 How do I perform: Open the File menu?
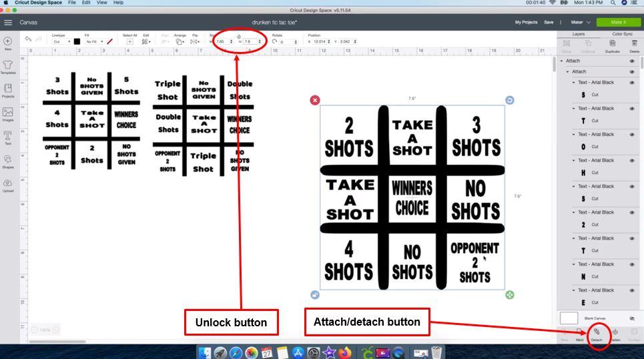tap(72, 3)
